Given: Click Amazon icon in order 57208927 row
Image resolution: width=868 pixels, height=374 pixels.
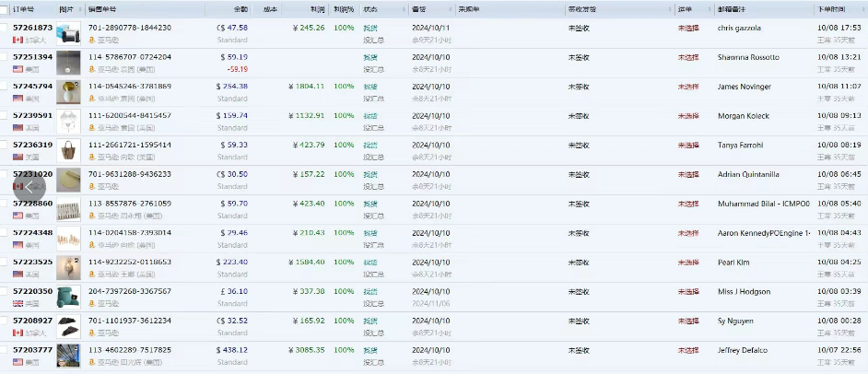Looking at the screenshot, I should 92,333.
